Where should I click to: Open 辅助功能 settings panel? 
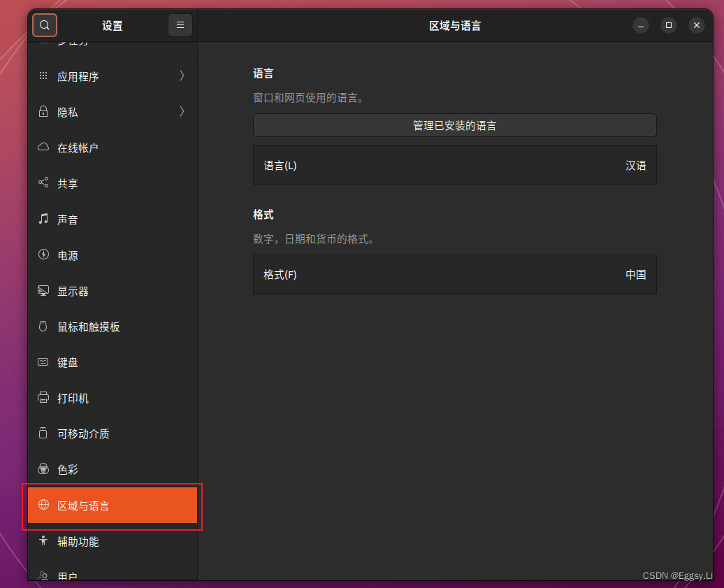(x=113, y=541)
